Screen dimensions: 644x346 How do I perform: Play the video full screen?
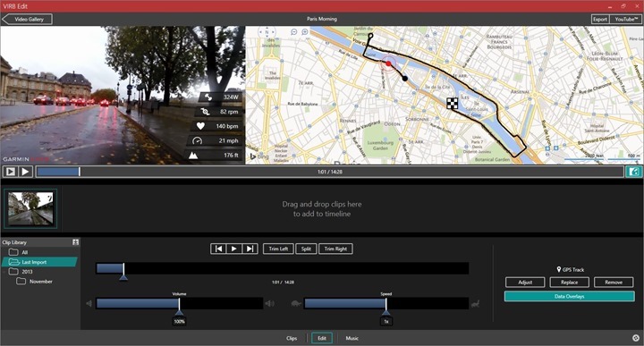(x=10, y=172)
